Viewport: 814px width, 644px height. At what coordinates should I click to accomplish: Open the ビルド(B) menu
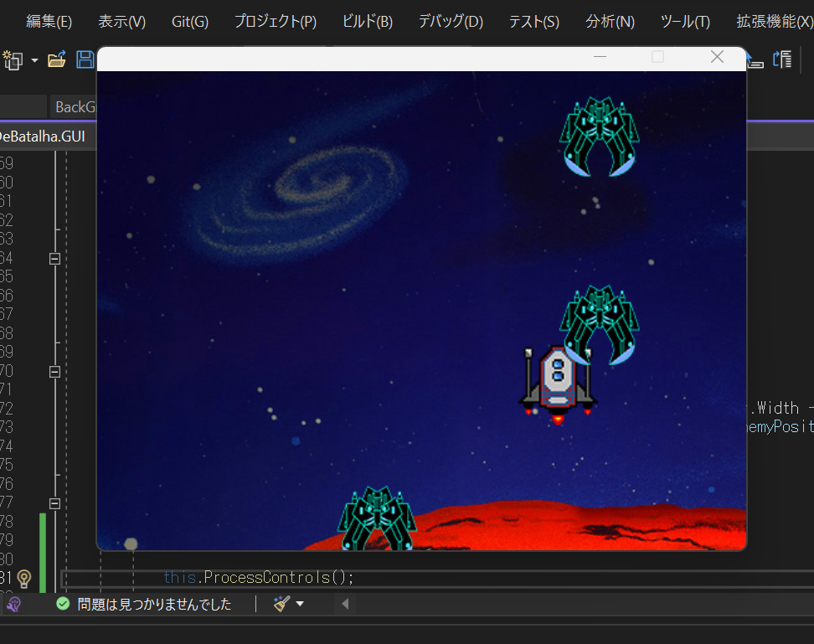tap(367, 22)
